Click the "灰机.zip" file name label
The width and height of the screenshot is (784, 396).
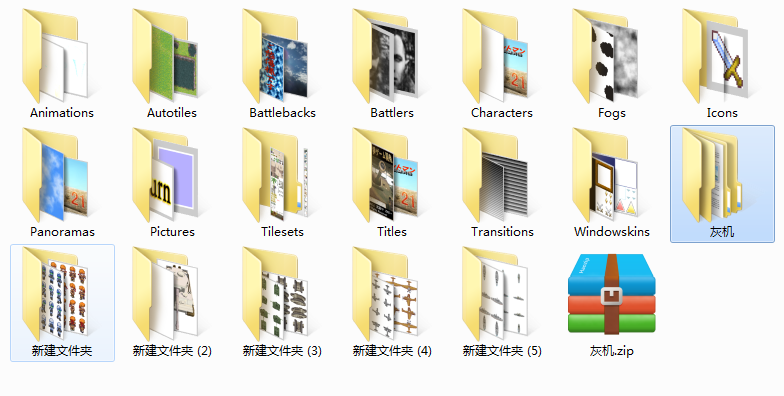pyautogui.click(x=612, y=351)
